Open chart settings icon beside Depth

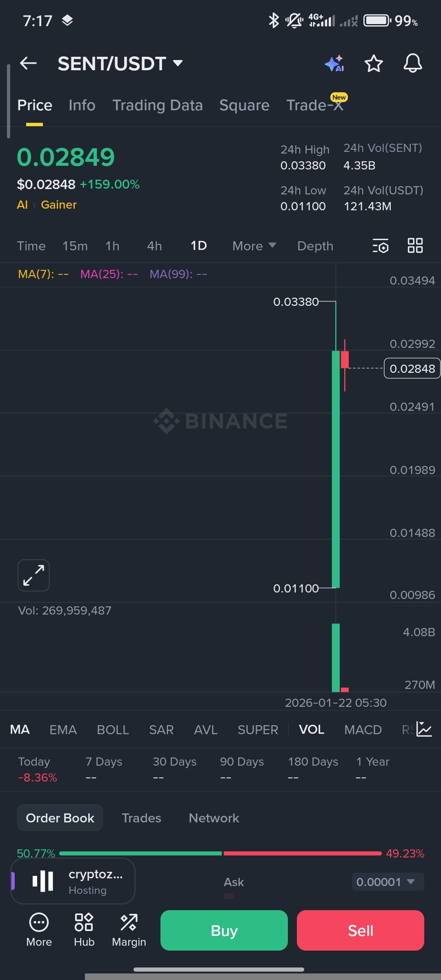coord(381,246)
